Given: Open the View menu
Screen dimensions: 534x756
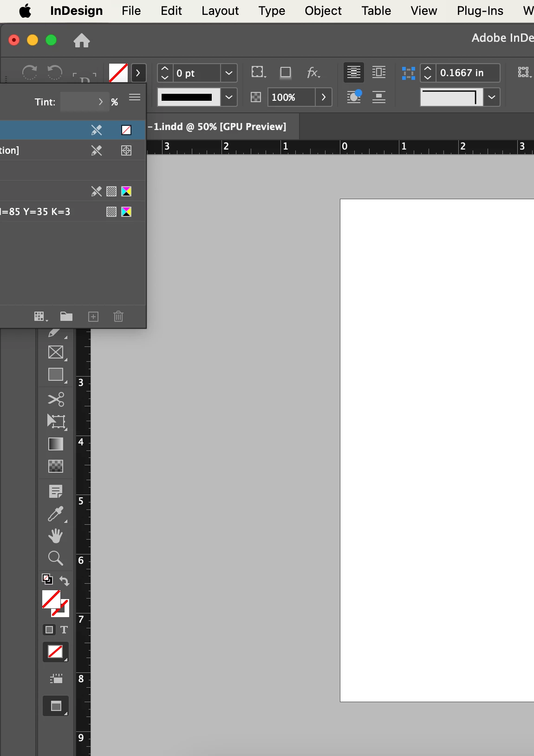Looking at the screenshot, I should pos(423,11).
